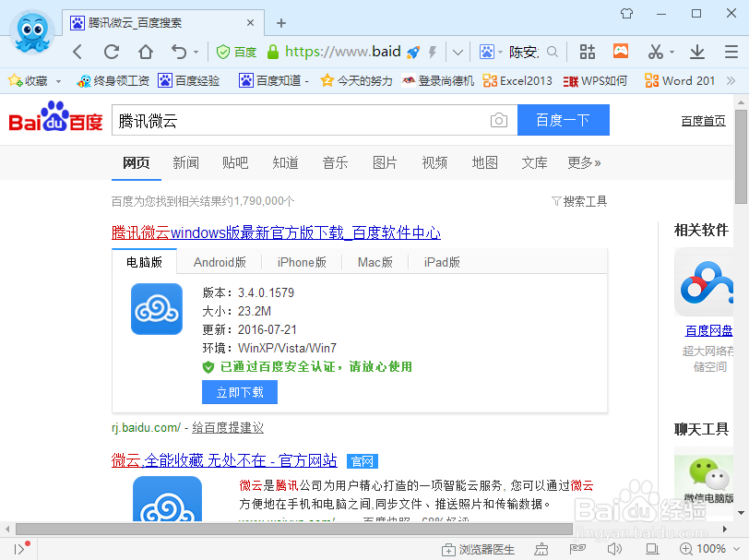Select the Android版 tab
This screenshot has height=560, width=749.
coord(220,262)
